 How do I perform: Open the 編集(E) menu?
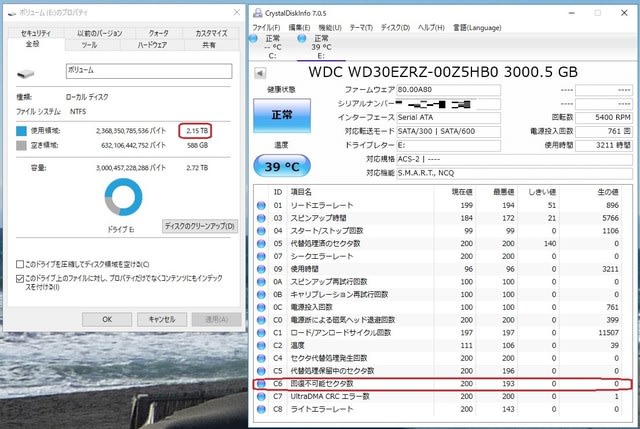pyautogui.click(x=299, y=28)
